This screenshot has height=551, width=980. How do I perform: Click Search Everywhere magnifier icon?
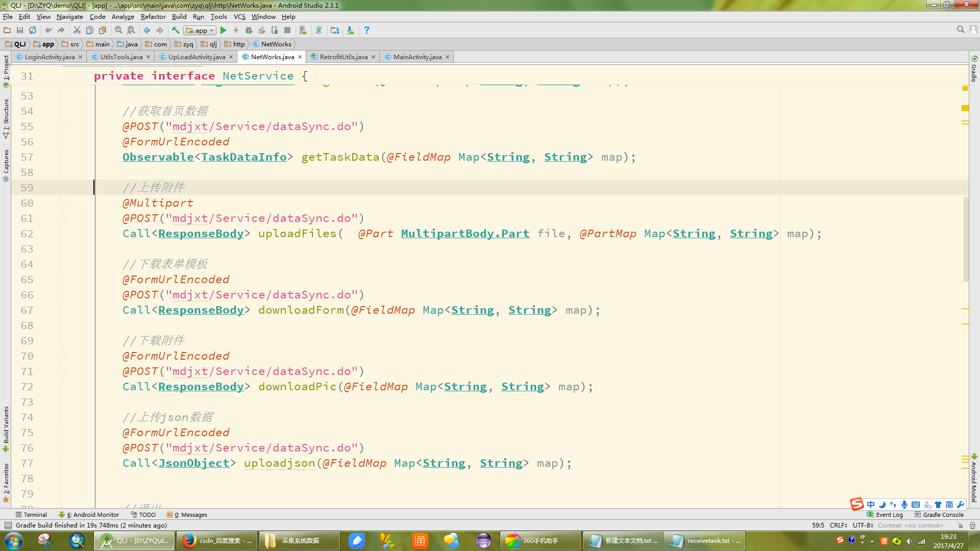tap(961, 30)
